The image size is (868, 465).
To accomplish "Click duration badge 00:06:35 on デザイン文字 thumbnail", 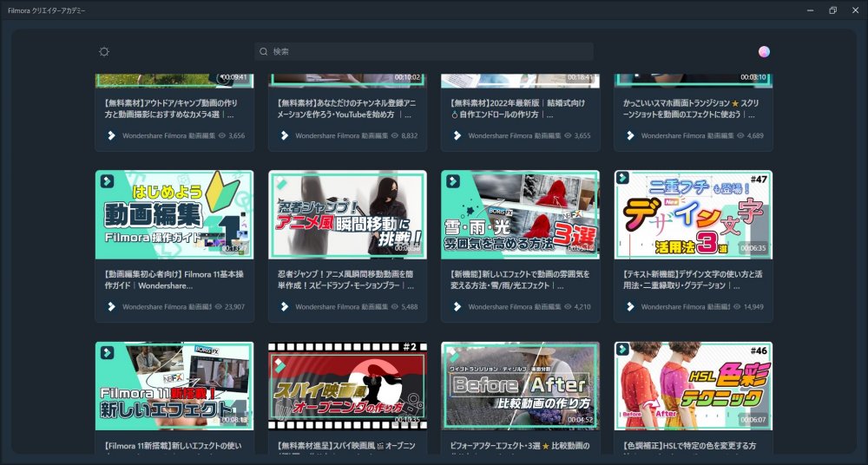I will click(x=753, y=248).
